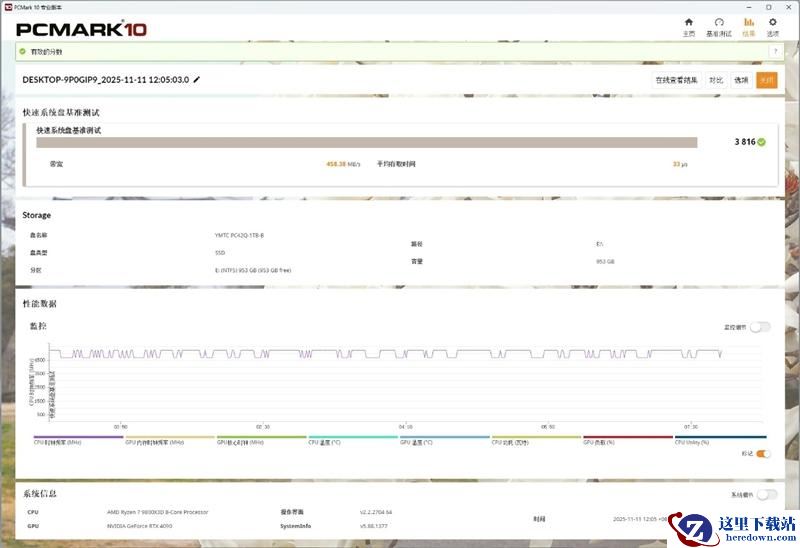This screenshot has height=548, width=800.
Task: Click 在线查看结果 to view results online
Action: (676, 80)
